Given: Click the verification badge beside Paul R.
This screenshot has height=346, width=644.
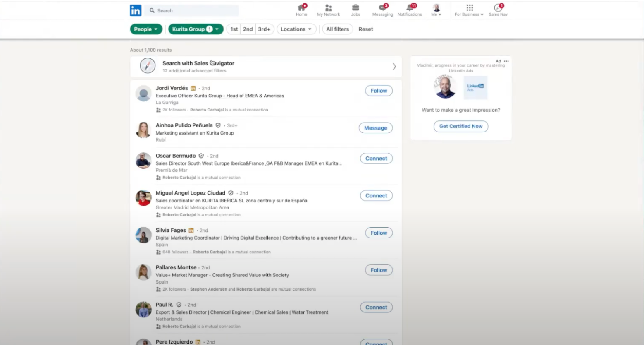Looking at the screenshot, I should pos(179,305).
